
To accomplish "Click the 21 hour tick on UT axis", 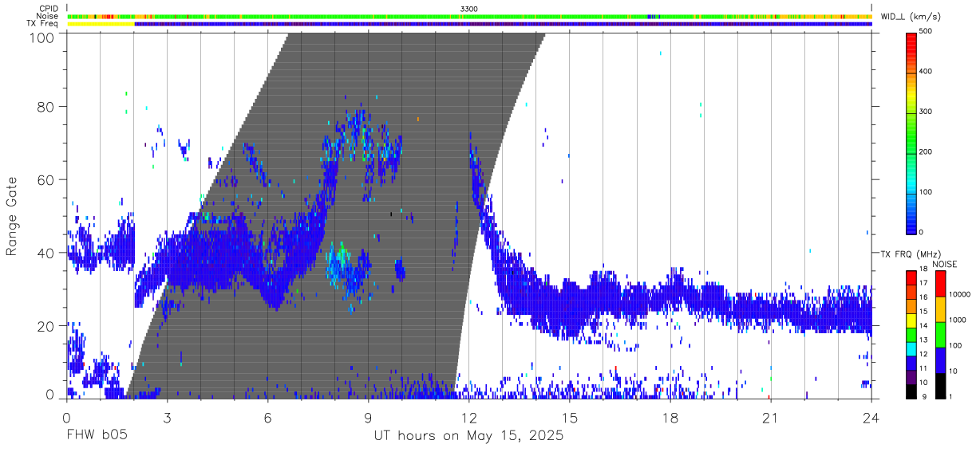I will click(x=770, y=417).
